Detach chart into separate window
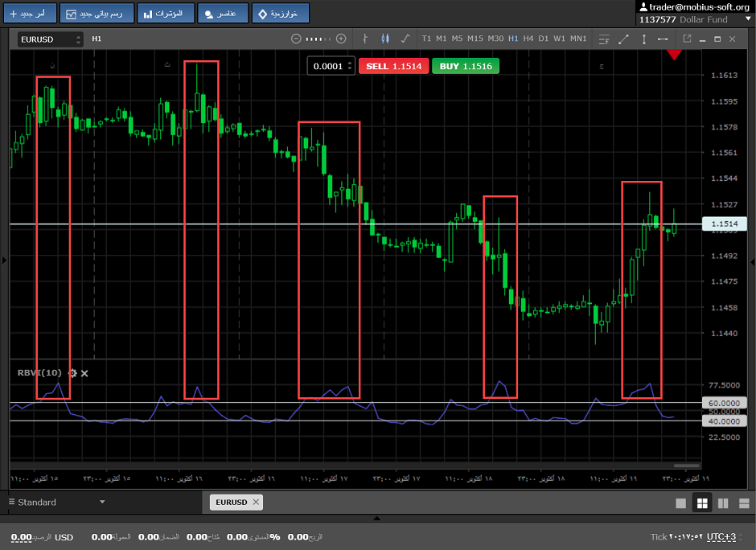756x550 pixels. click(x=687, y=39)
